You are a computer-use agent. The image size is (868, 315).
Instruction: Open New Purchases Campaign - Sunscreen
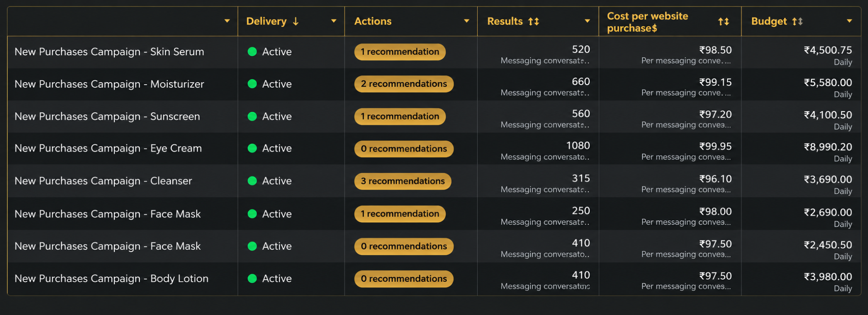107,116
